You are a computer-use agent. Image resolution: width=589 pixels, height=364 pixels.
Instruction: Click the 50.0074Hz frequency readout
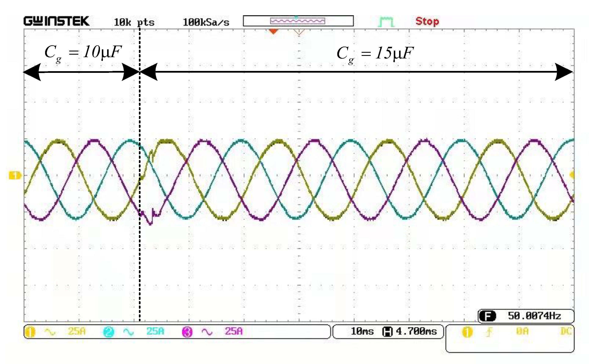(534, 316)
